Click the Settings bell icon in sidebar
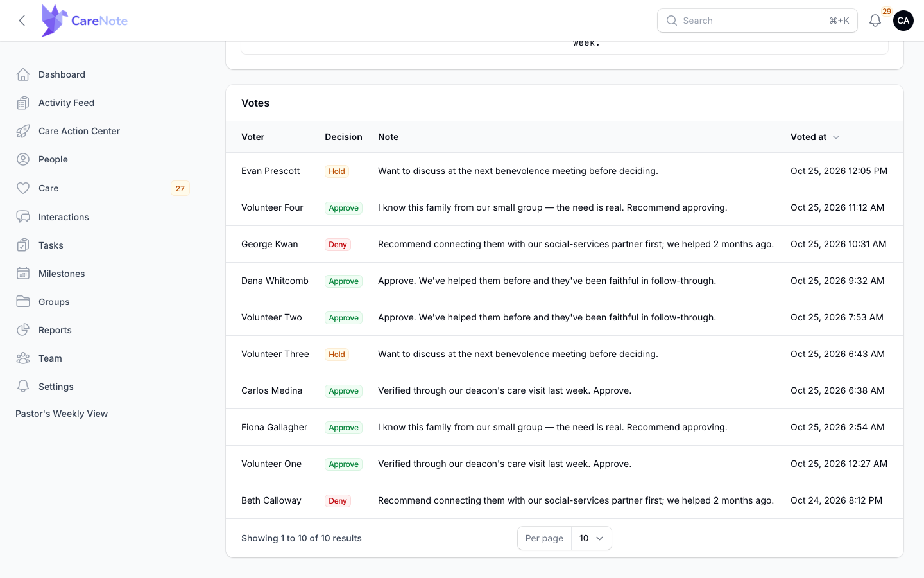This screenshot has width=924, height=578. click(x=23, y=387)
